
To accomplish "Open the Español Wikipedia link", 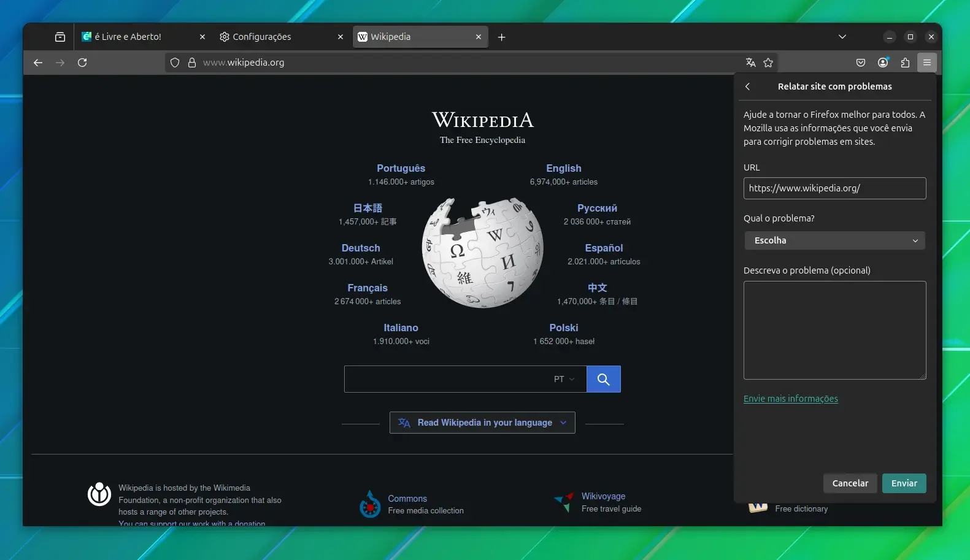I will click(604, 248).
